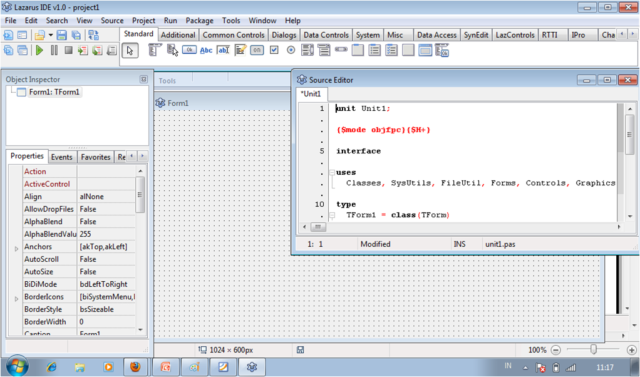Select Form1: TForm1 in component tree

tap(54, 92)
